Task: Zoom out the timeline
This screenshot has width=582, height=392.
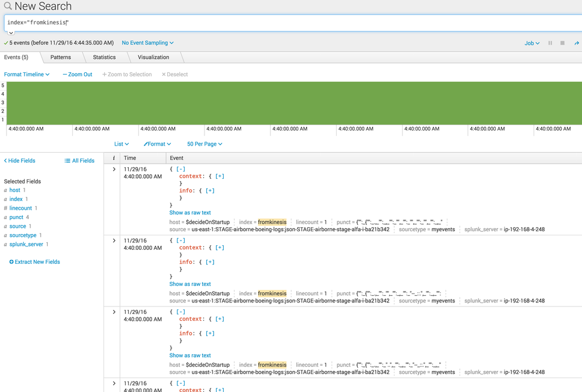Action: tap(77, 75)
